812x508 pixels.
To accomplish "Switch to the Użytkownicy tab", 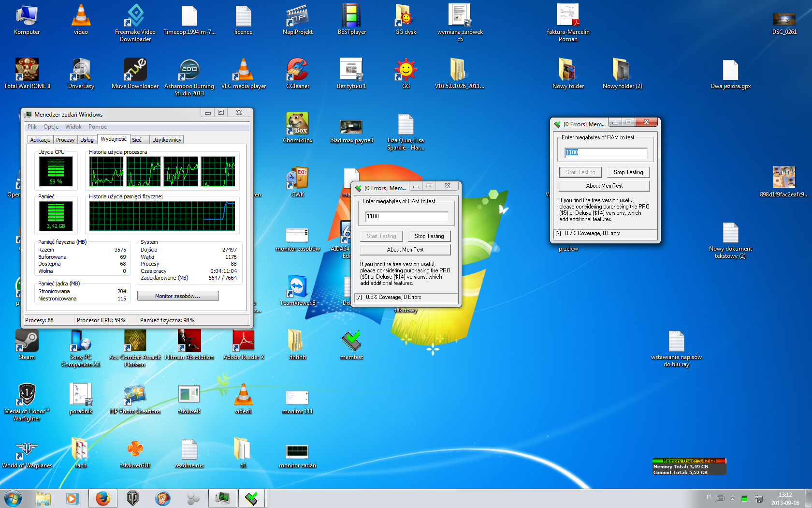I will (x=167, y=140).
